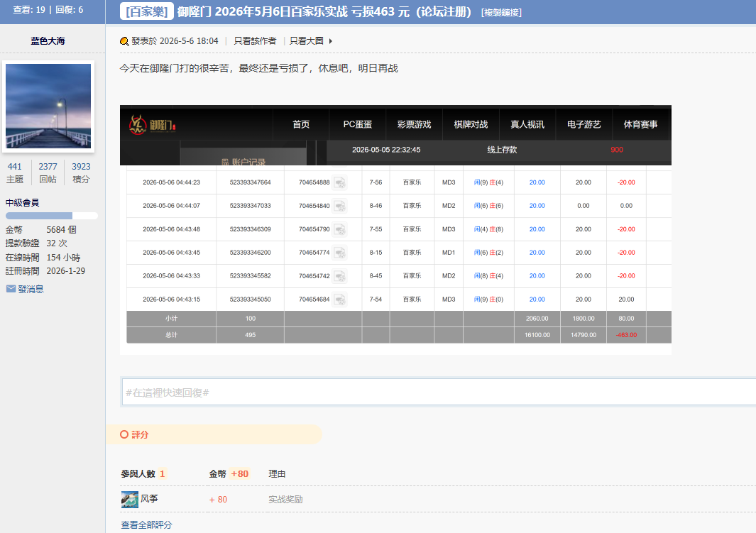Click the order number 523393346309
Viewport: 756px width, 533px height.
coord(251,229)
